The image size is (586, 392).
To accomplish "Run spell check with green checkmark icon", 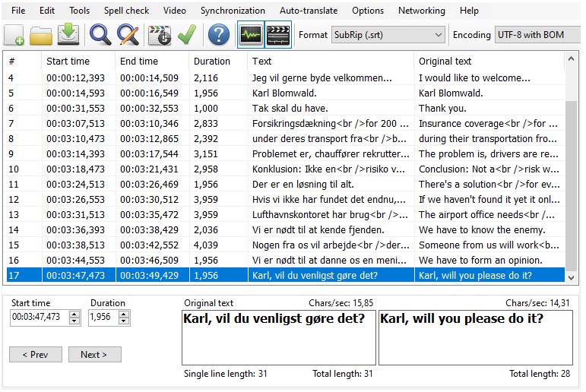I will coord(187,35).
